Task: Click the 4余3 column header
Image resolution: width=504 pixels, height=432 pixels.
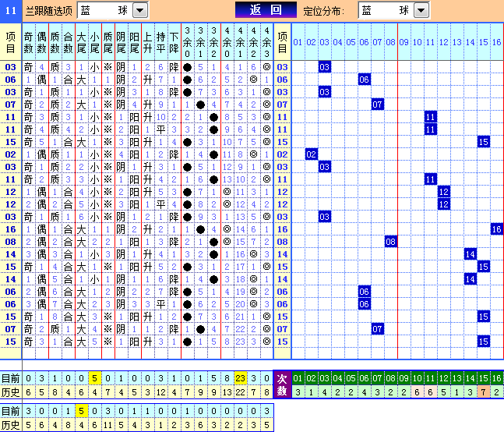Action: coord(266,42)
